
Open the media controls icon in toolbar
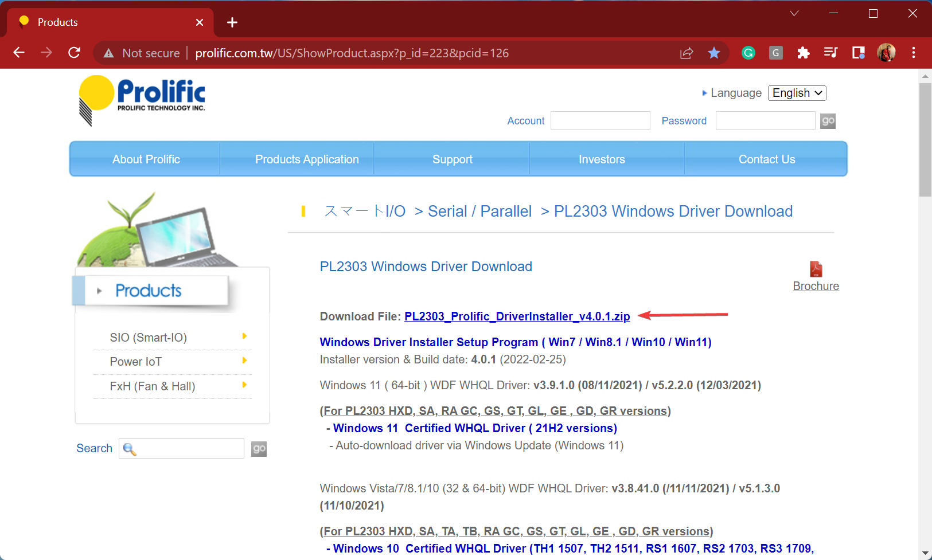pos(830,53)
